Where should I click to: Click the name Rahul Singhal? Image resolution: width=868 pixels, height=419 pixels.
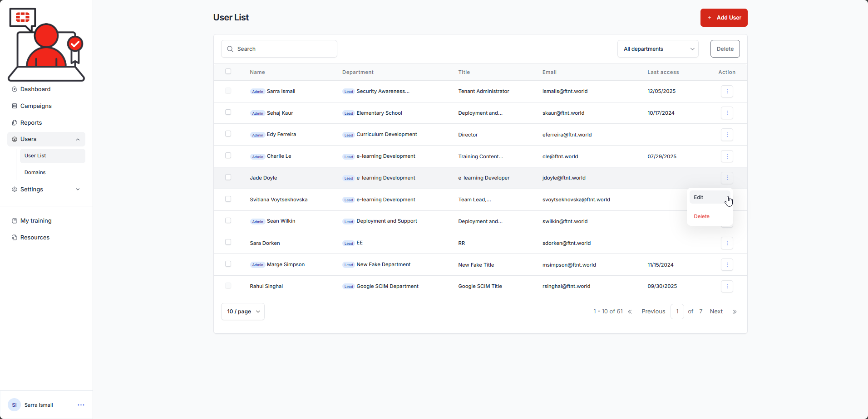(266, 286)
